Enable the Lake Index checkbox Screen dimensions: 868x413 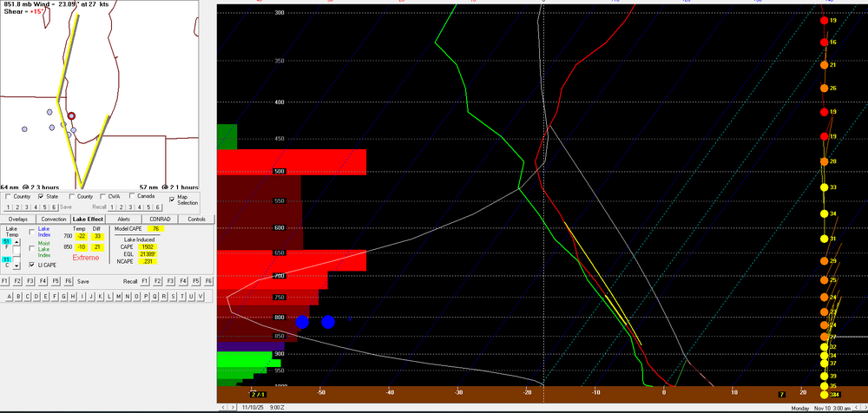point(33,232)
